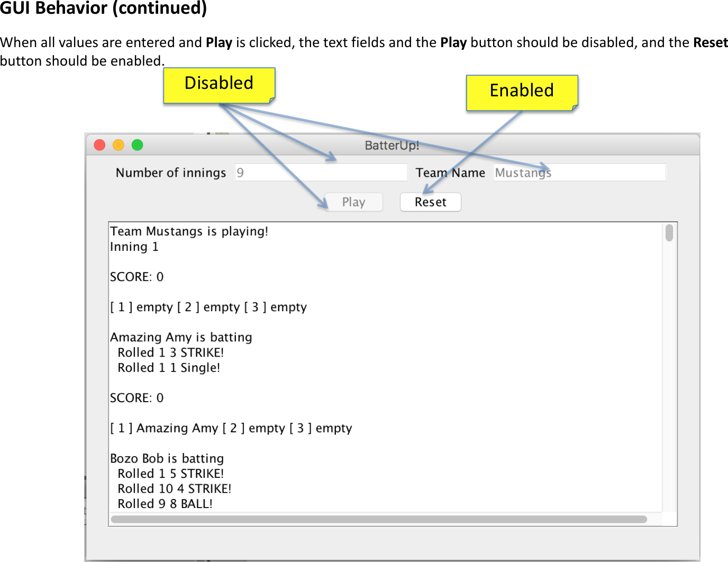Click 'Rolled 1 1 Single!' line
Screen dimensions: 728x562
[169, 368]
